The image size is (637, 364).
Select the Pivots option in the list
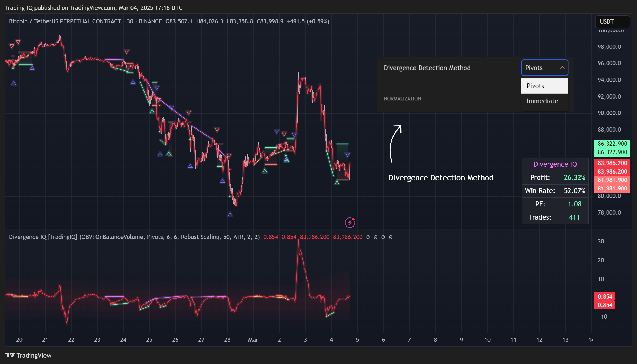click(544, 86)
